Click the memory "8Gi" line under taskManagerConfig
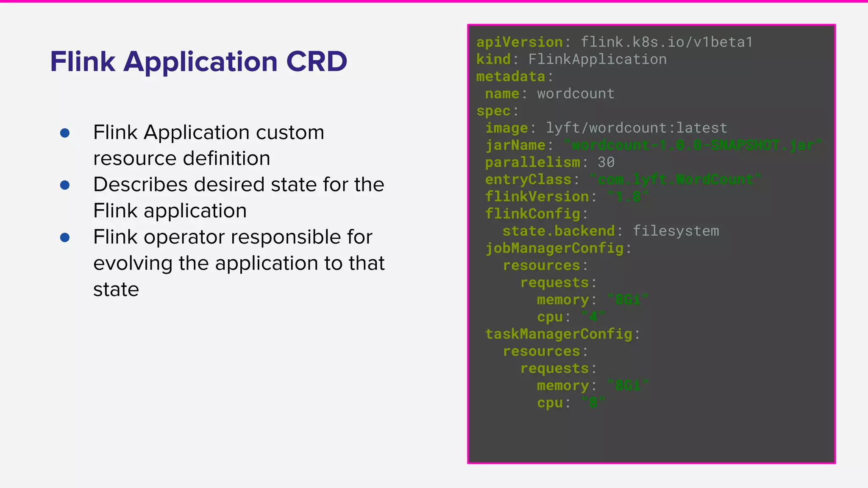 593,385
